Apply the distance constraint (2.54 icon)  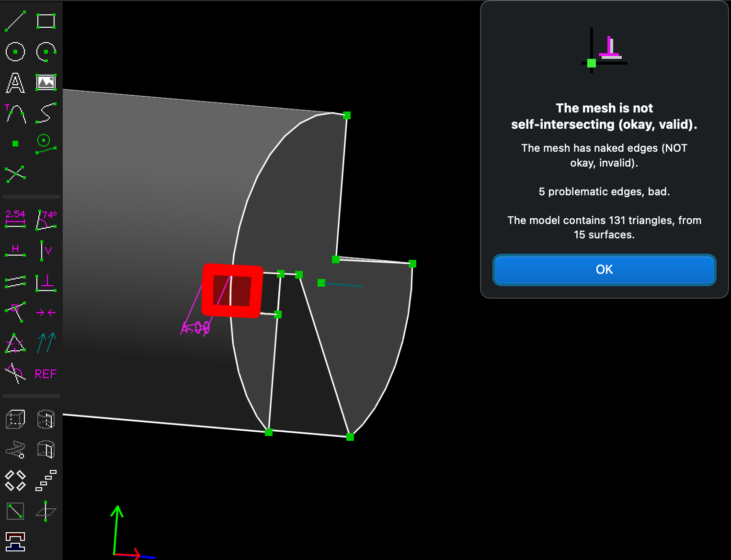point(15,219)
